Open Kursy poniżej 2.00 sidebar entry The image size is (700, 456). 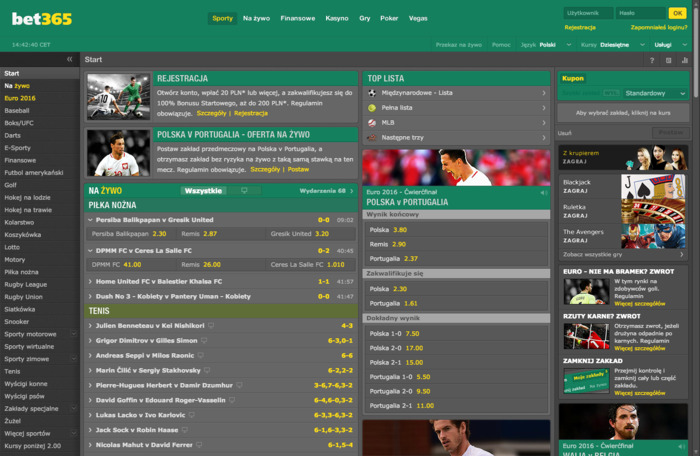point(33,446)
